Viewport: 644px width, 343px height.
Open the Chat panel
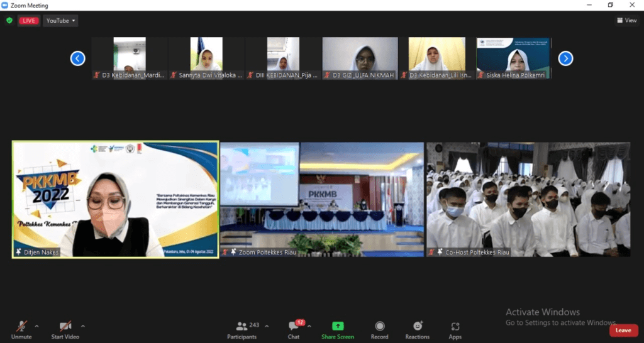(x=294, y=330)
